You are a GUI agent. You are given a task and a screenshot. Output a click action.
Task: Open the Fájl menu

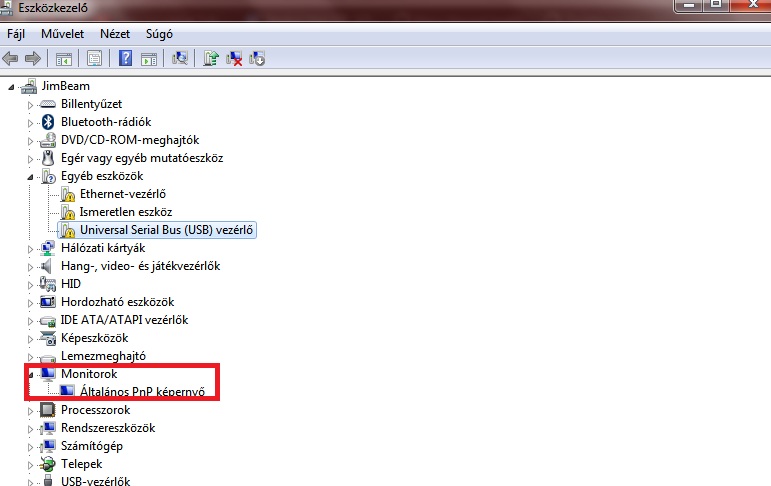(x=16, y=34)
